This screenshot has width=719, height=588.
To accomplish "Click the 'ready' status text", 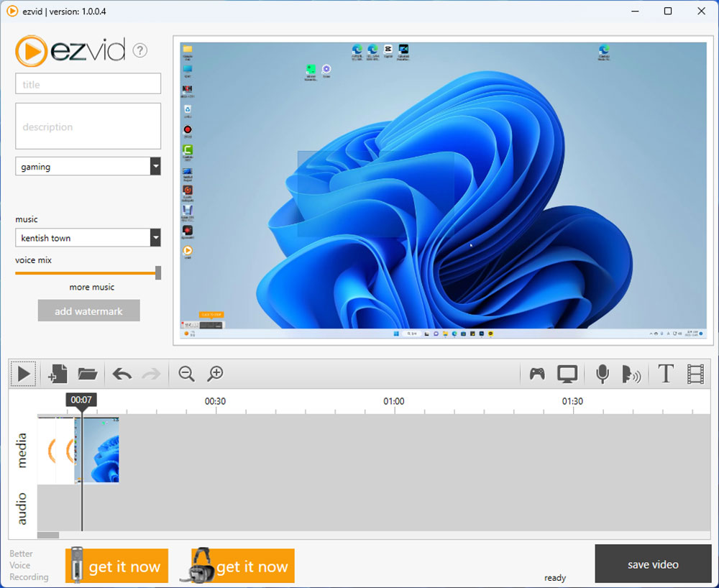I will pyautogui.click(x=555, y=578).
